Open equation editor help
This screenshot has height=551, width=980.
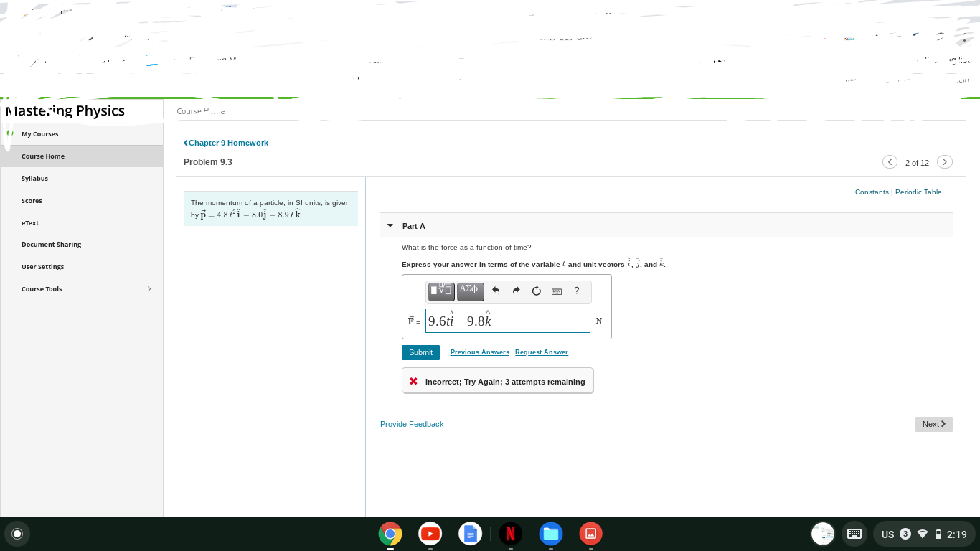576,291
